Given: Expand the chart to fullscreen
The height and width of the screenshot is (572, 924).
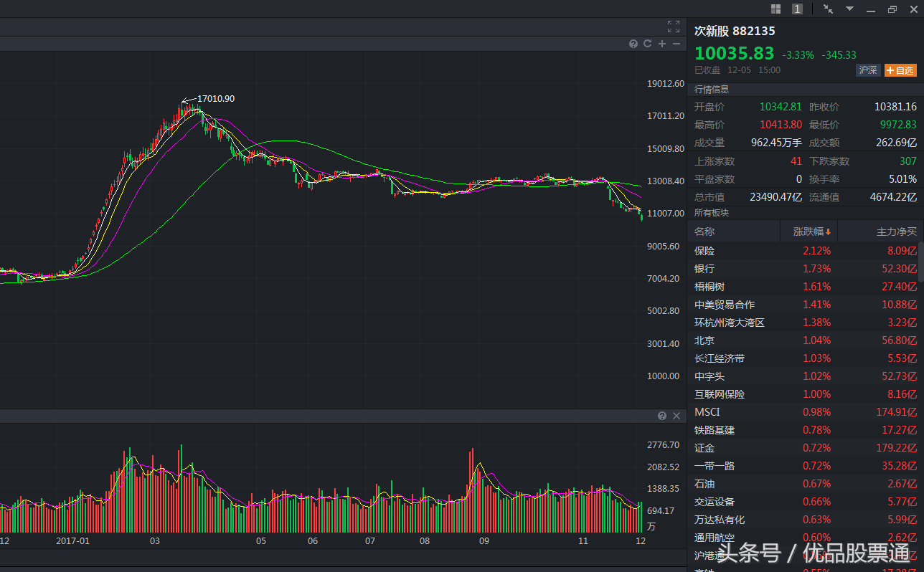Looking at the screenshot, I should (x=673, y=27).
